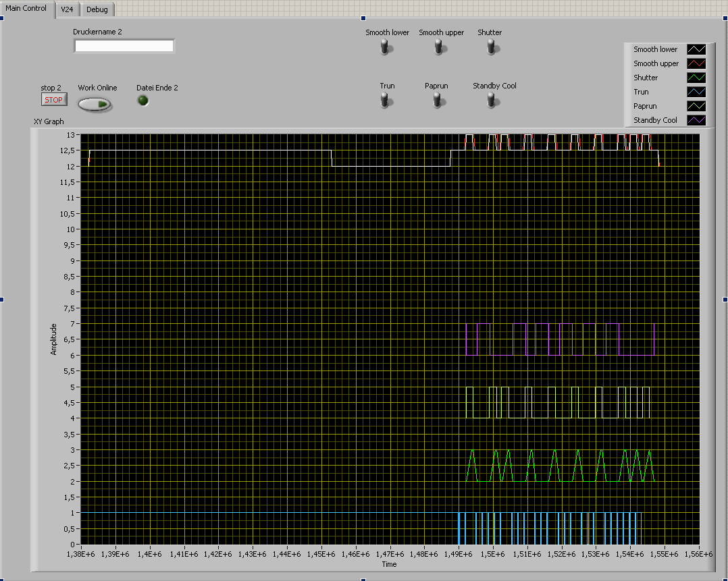Toggle the Shutter switch
The image size is (728, 581).
coord(492,47)
